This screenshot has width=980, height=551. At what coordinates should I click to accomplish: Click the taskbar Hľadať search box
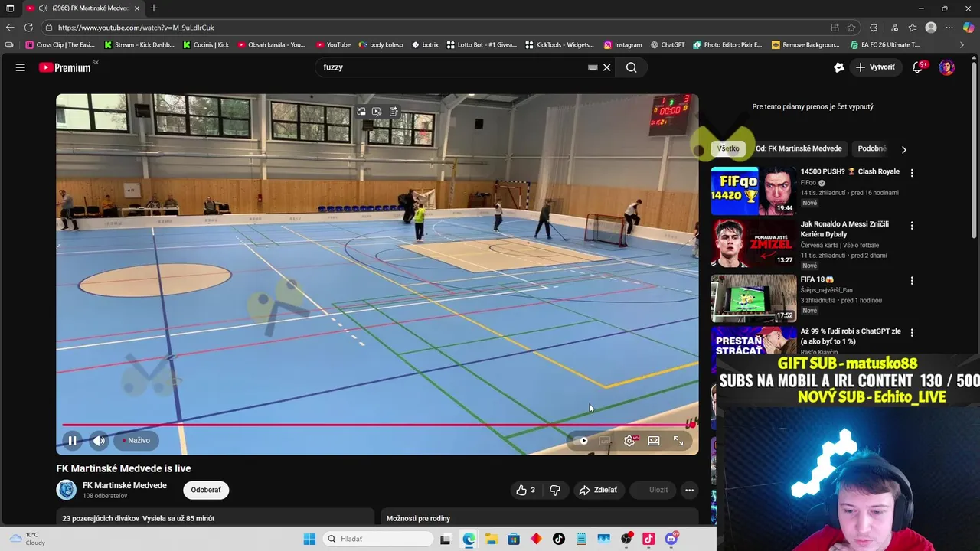point(378,539)
